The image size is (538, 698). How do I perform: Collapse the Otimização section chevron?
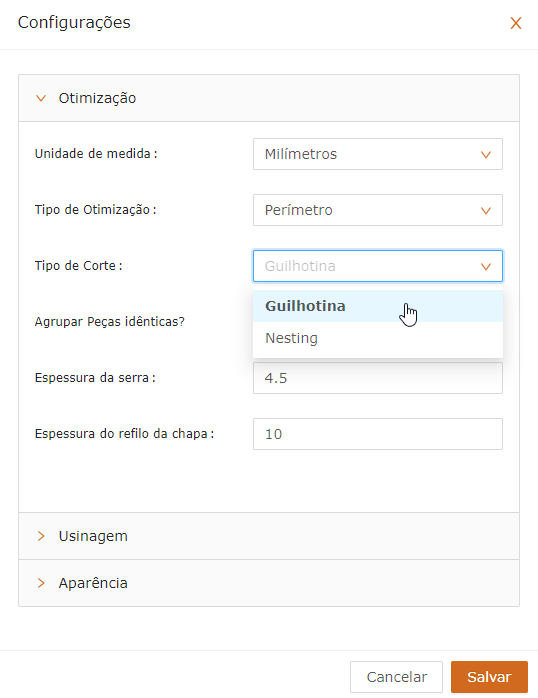tap(41, 98)
